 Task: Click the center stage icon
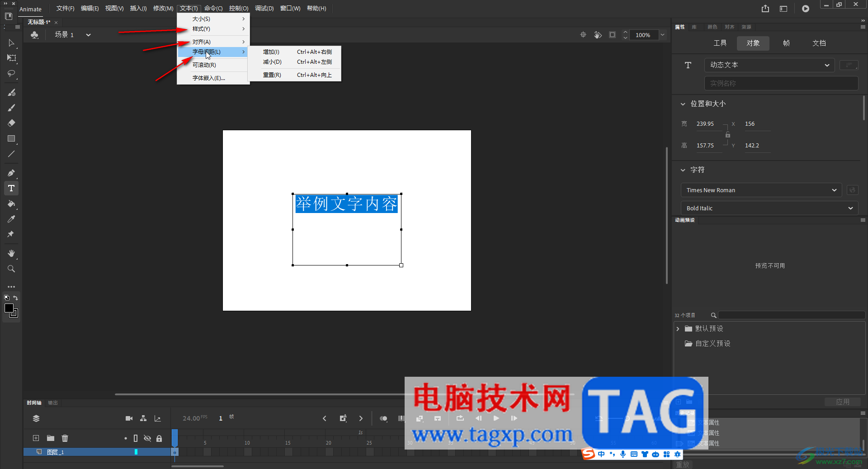583,35
